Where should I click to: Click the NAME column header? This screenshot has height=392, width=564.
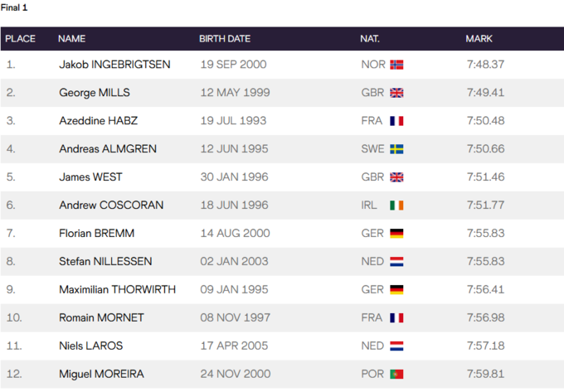pyautogui.click(x=72, y=39)
